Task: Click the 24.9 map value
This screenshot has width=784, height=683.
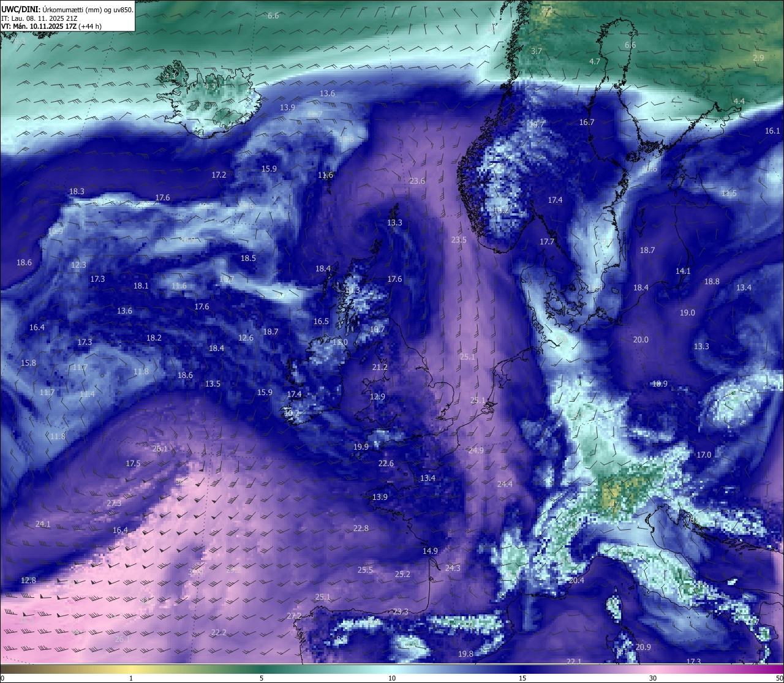Action: coord(476,450)
